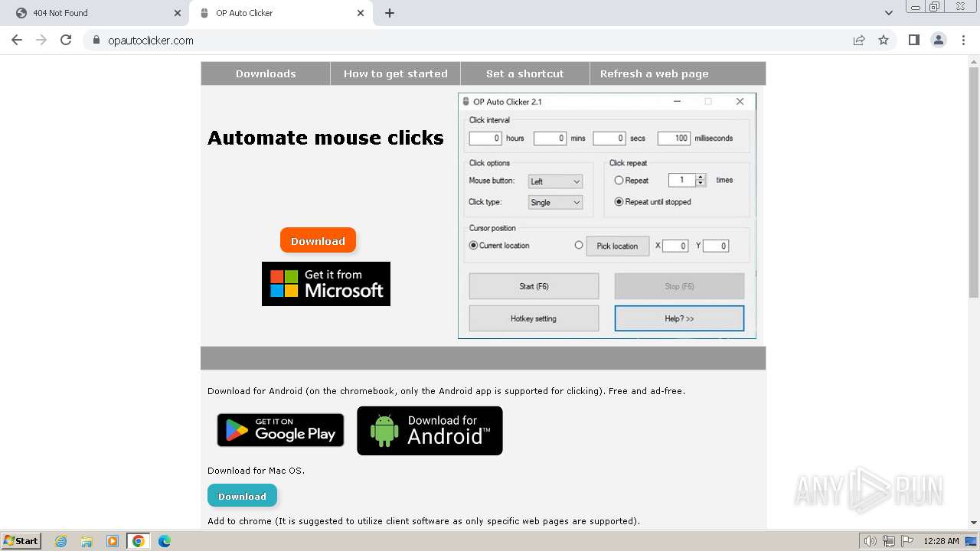Click the Action Center flag tray icon

coord(906,541)
